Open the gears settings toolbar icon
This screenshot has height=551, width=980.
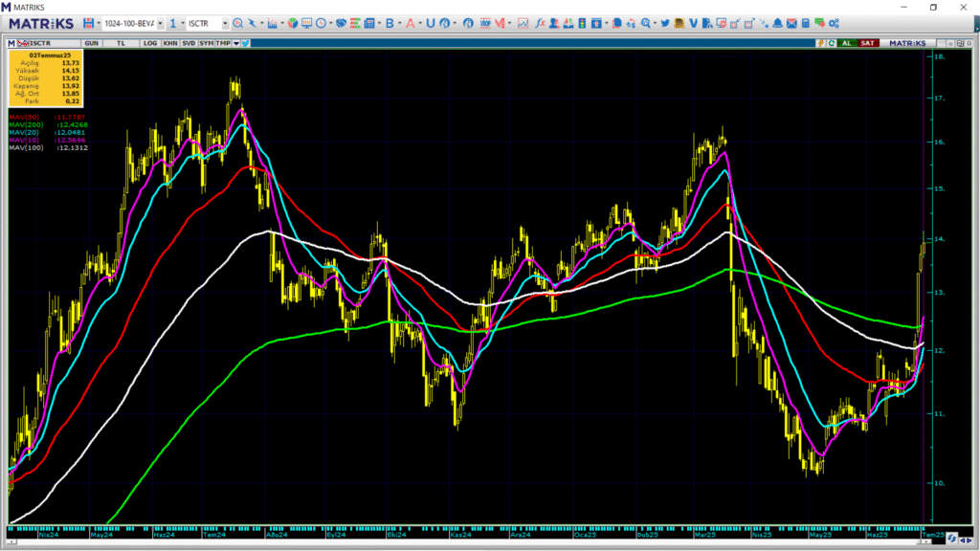834,23
